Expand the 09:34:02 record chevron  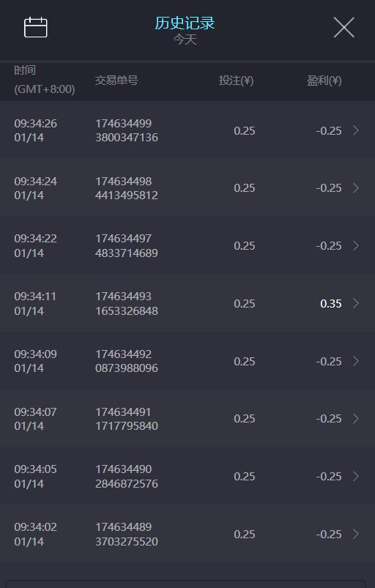coord(356,534)
